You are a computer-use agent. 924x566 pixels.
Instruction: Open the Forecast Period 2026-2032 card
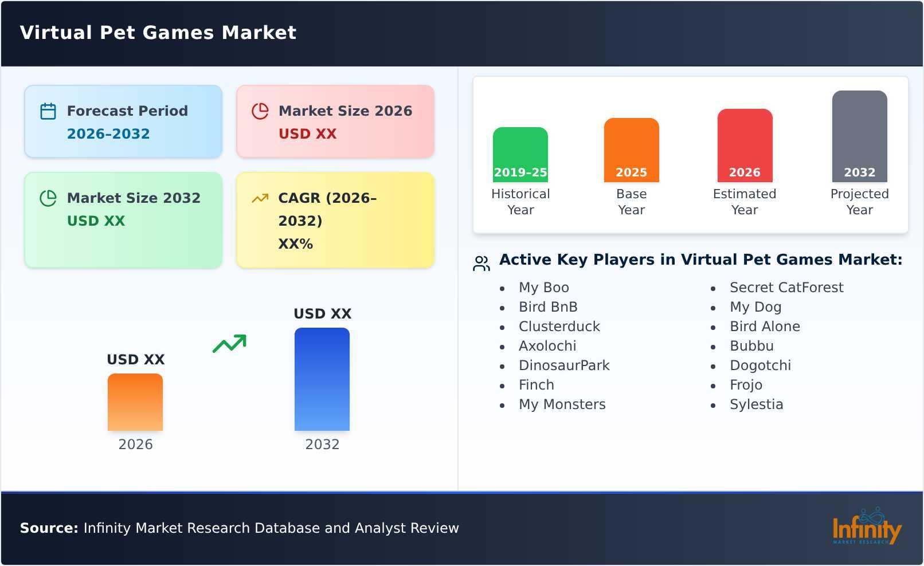point(123,121)
